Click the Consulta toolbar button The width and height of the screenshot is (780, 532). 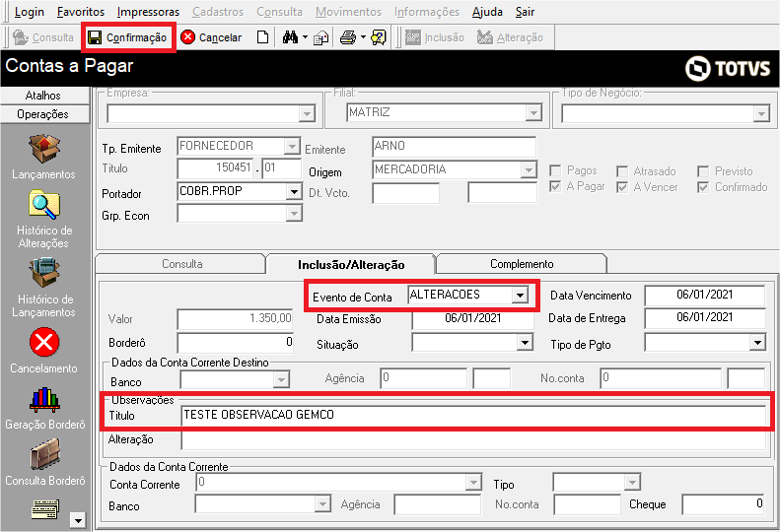click(x=43, y=37)
